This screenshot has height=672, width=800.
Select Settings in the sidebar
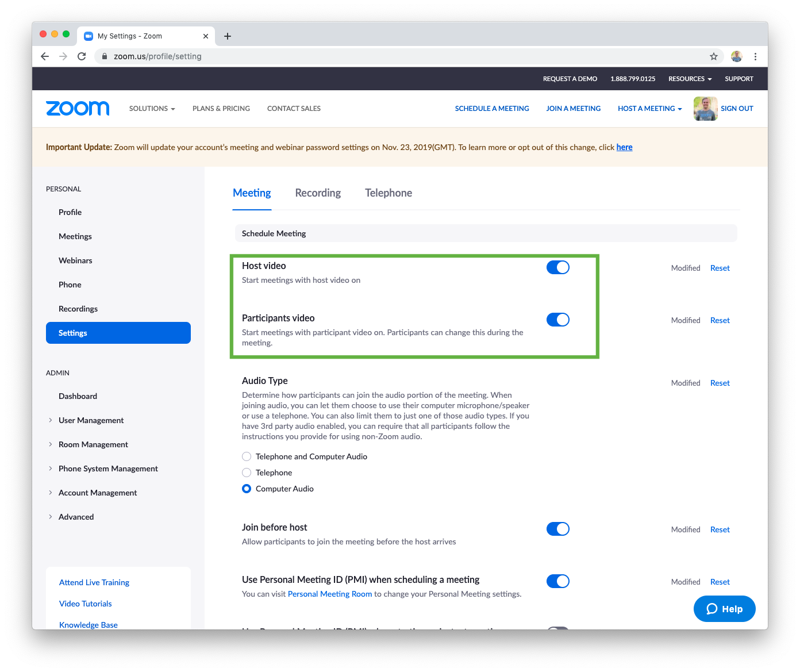118,333
